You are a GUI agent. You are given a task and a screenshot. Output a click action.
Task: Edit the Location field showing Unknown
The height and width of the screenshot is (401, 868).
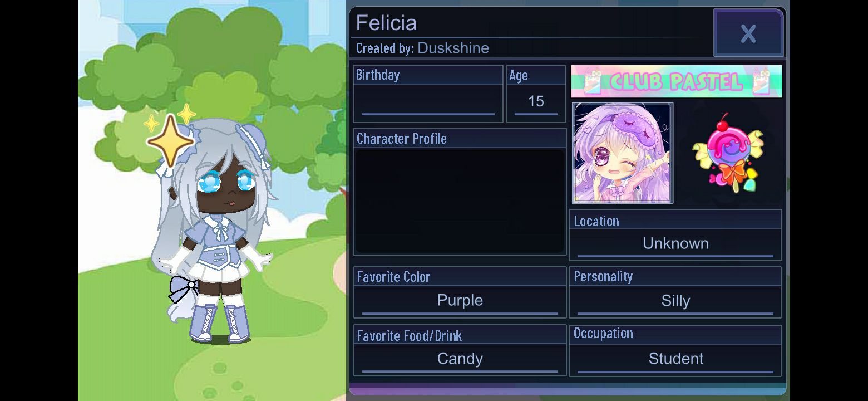(x=675, y=243)
